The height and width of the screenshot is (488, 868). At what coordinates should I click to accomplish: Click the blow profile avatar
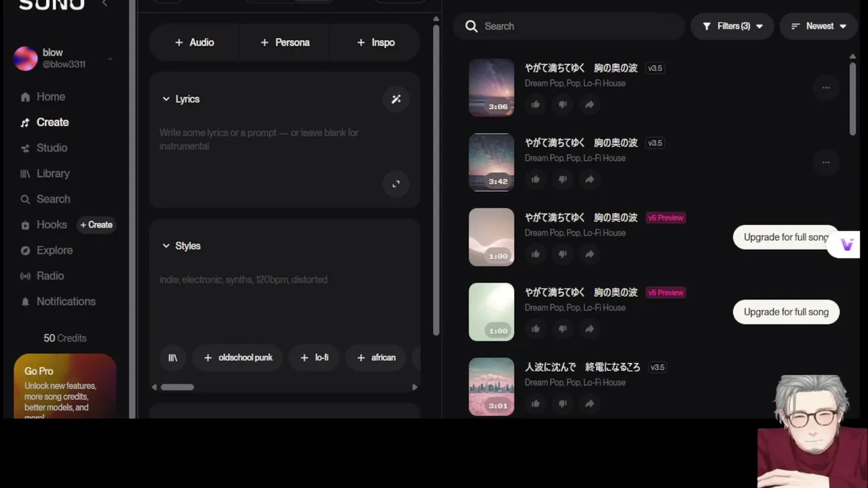tap(26, 59)
